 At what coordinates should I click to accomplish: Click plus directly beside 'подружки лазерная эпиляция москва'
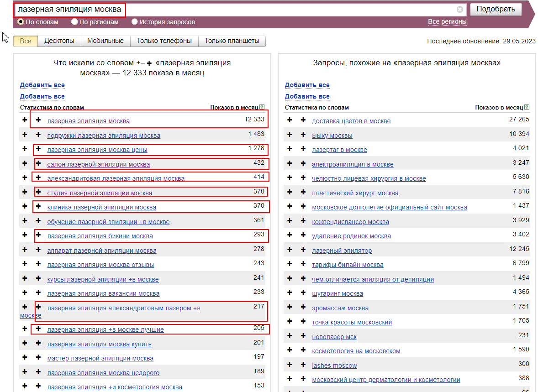pos(38,135)
